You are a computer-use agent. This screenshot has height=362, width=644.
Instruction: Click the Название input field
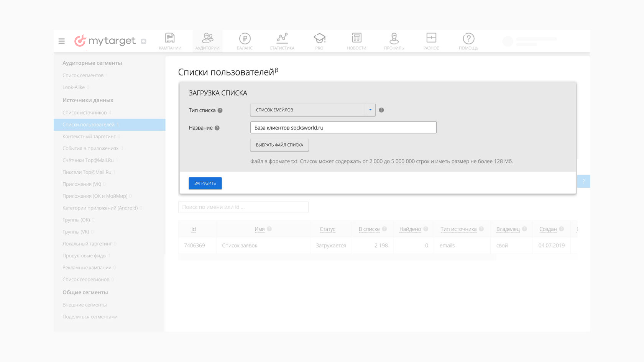(343, 128)
